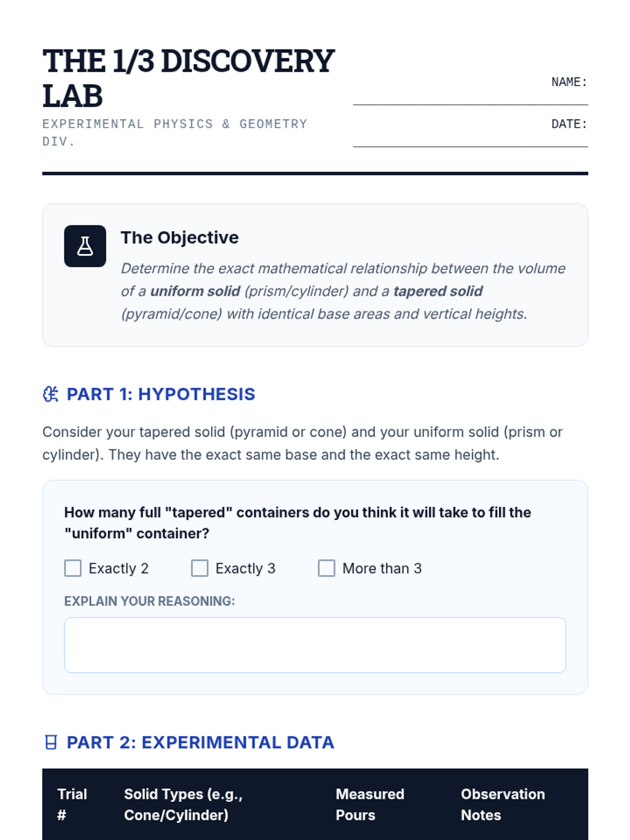Click the tapered containers question text
This screenshot has width=630, height=840.
(298, 523)
